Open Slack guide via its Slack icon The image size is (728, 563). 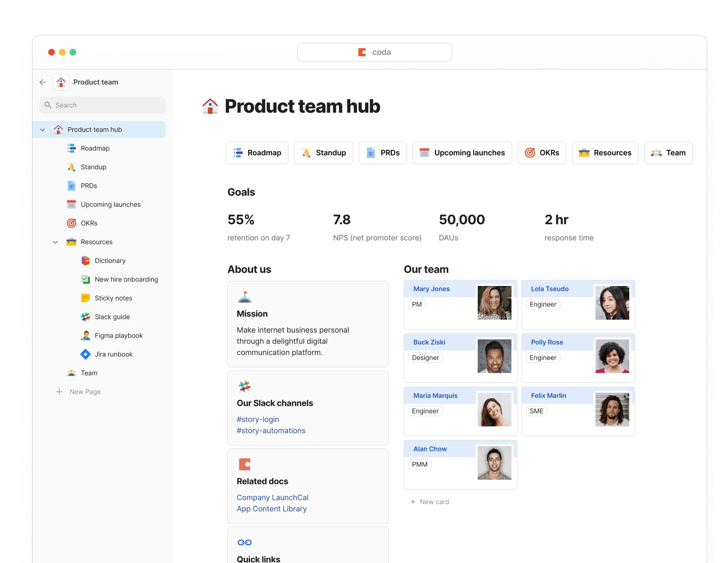(x=86, y=317)
